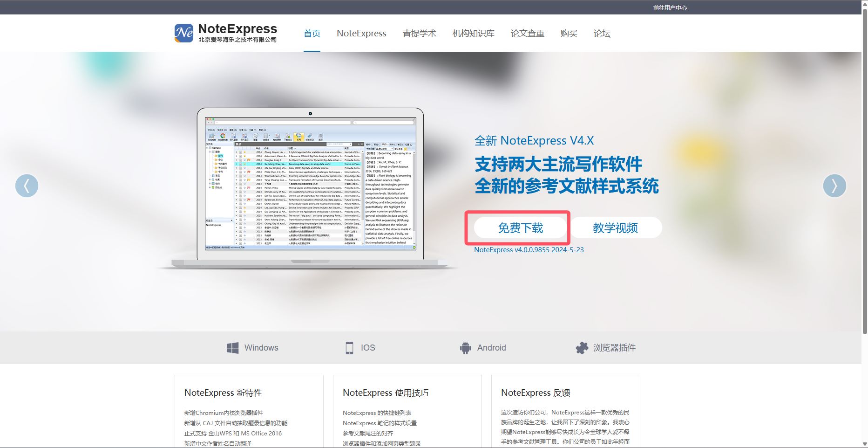Click the NoteExpress logo icon

tap(184, 33)
